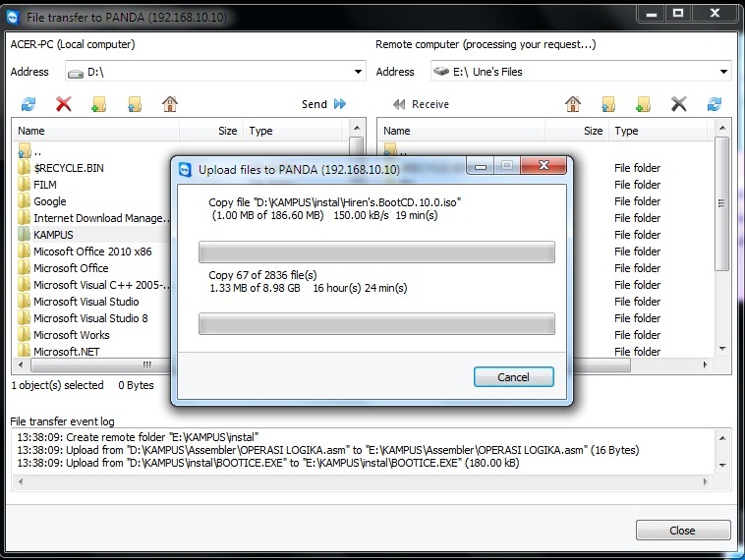Screen dimensions: 745x560
Task: Refresh the remote computer file list
Action: pos(715,104)
